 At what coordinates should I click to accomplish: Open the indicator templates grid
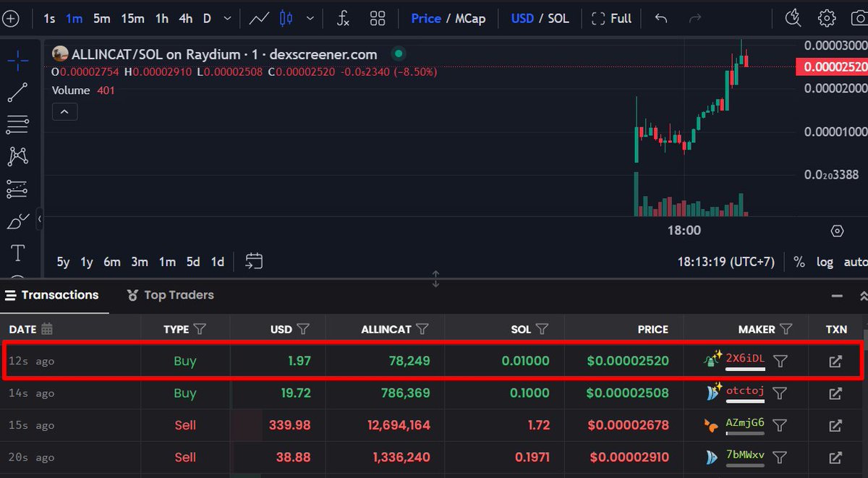coord(378,19)
